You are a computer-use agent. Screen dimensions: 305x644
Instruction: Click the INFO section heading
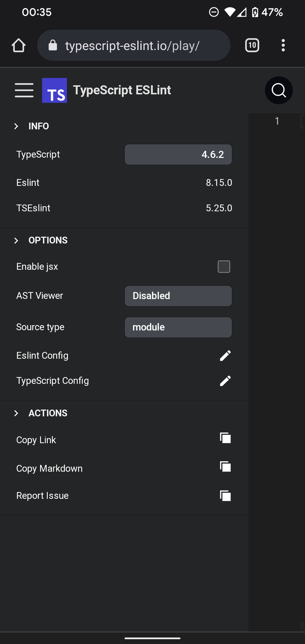coord(39,126)
